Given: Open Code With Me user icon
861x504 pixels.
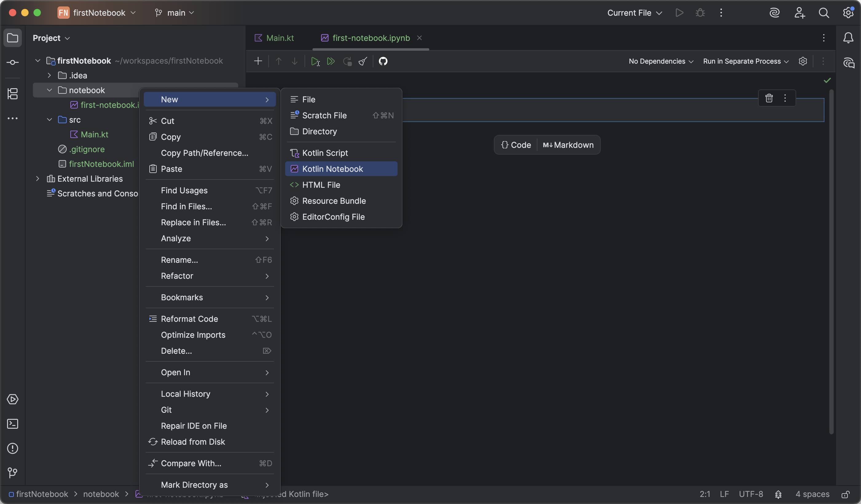Looking at the screenshot, I should click(799, 13).
